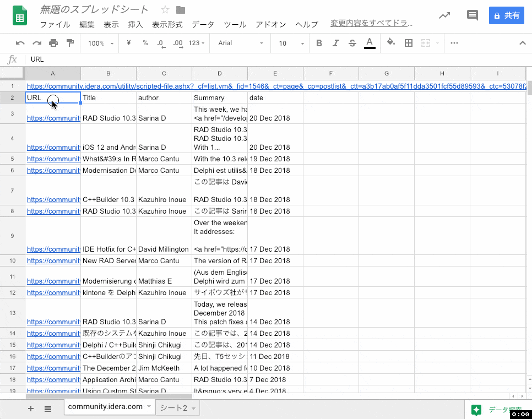Click the 共有 share button
Image resolution: width=532 pixels, height=419 pixels.
point(507,15)
